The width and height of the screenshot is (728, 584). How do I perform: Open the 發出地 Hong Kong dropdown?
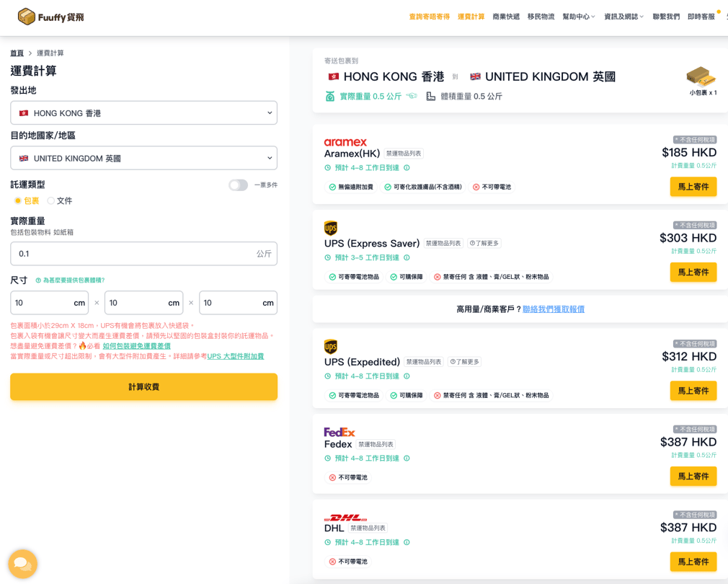tap(143, 113)
